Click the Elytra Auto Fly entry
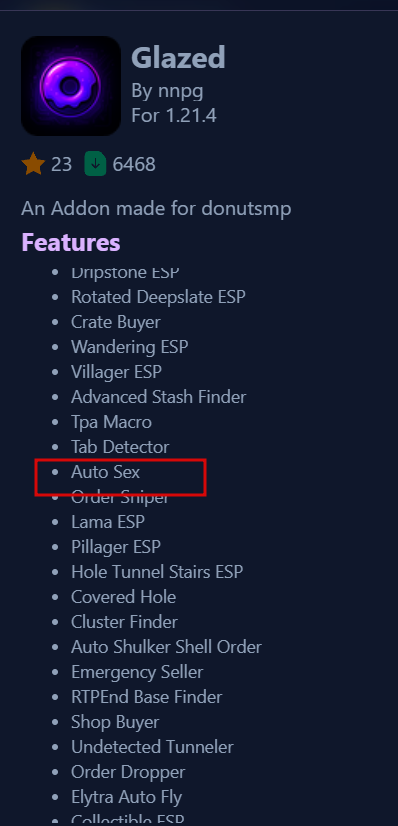The image size is (398, 826). (126, 797)
